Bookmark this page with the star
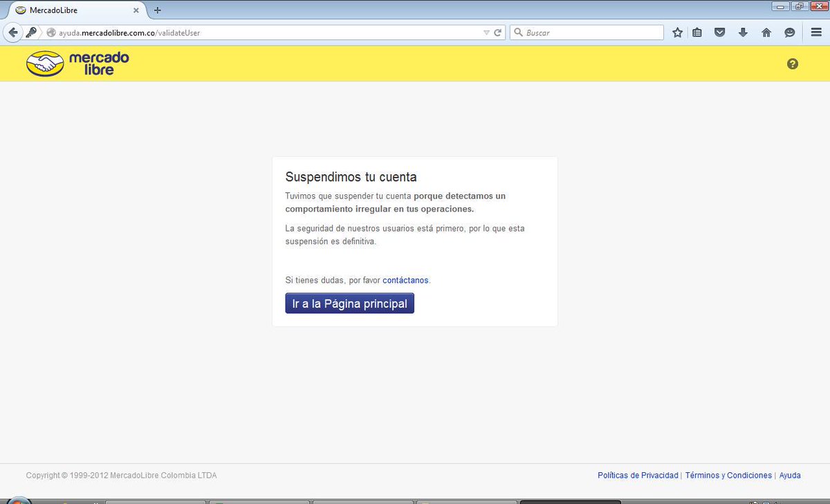The height and width of the screenshot is (504, 830). tap(677, 32)
